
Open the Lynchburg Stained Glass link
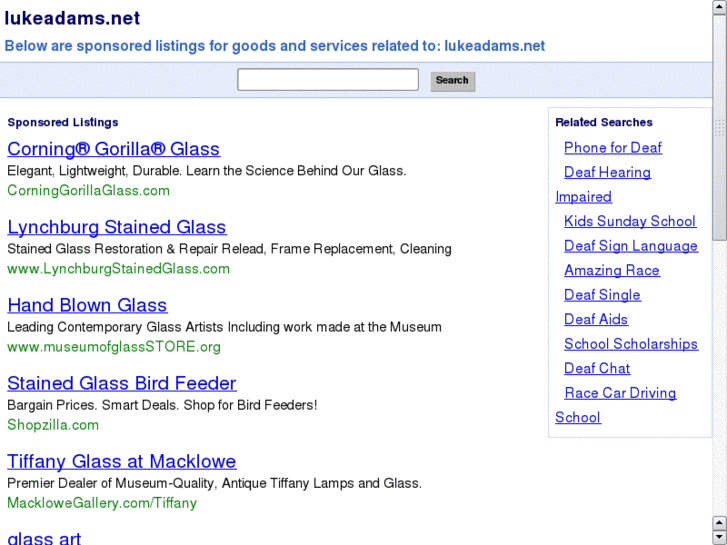pyautogui.click(x=116, y=227)
